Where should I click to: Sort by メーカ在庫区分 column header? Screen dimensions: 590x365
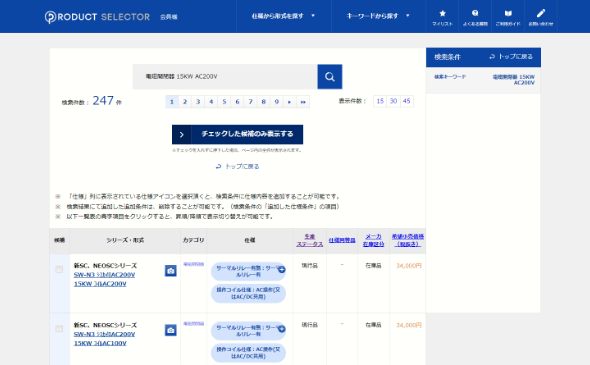[x=373, y=240]
